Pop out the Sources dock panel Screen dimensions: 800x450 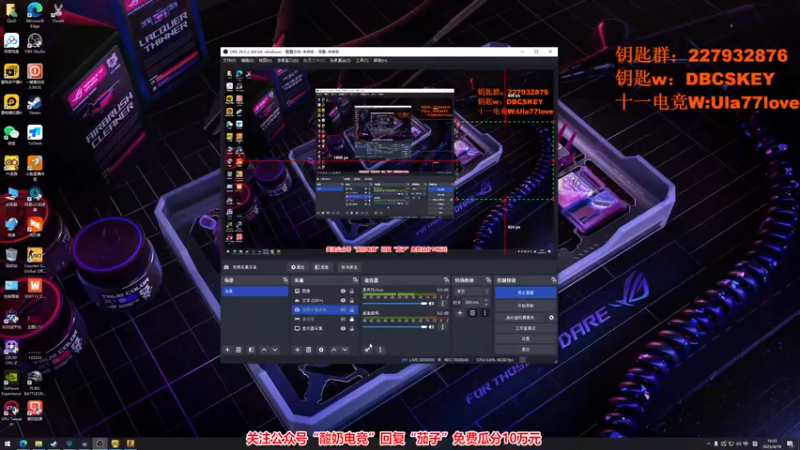pyautogui.click(x=356, y=280)
